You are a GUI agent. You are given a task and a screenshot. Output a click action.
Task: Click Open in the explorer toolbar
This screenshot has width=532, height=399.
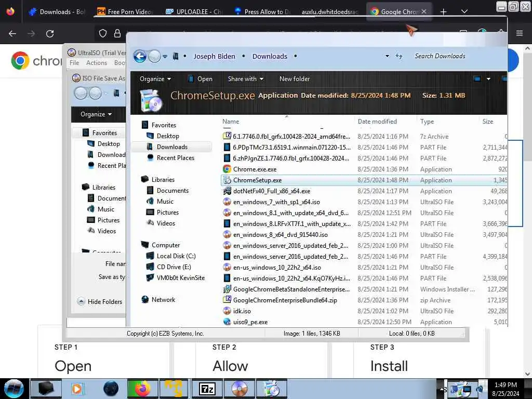coord(200,79)
